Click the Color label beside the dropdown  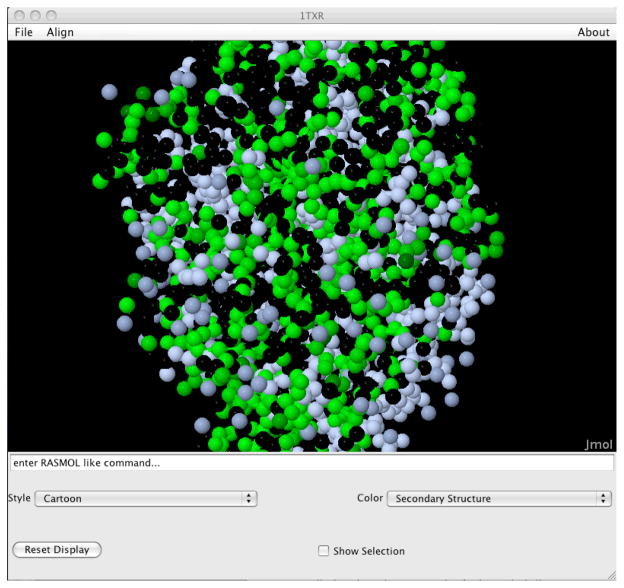(x=369, y=497)
